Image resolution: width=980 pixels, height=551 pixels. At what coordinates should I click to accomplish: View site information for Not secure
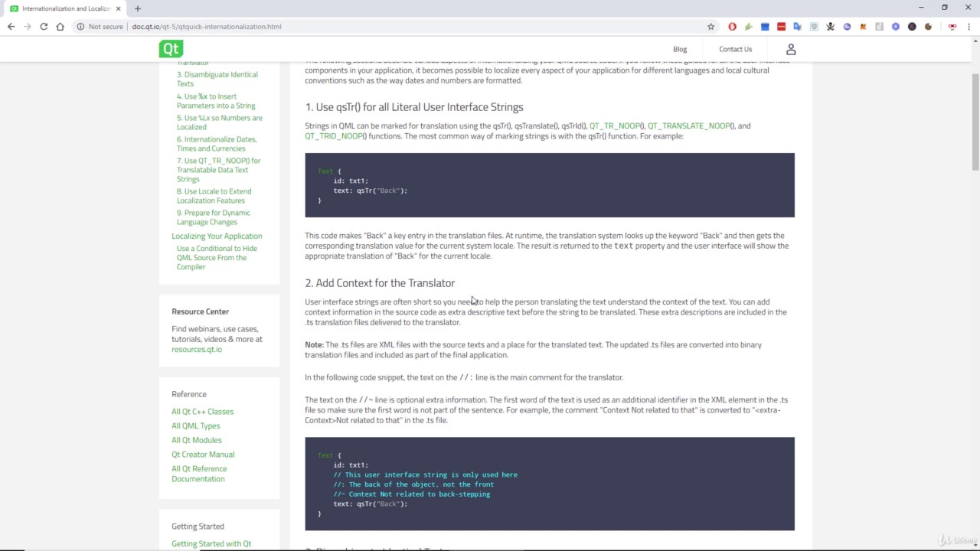pos(100,27)
